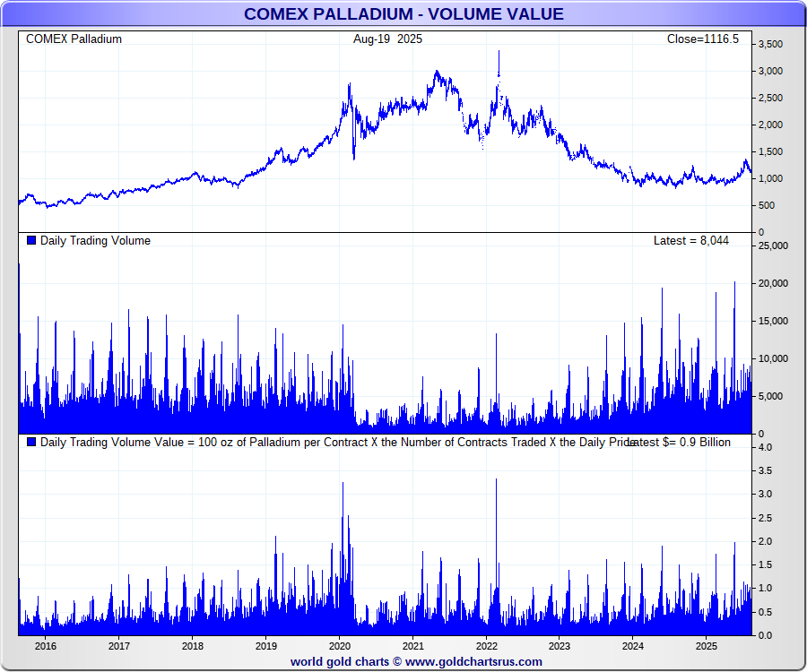Click the COMEX Palladium price panel label
The width and height of the screenshot is (807, 672).
[74, 39]
